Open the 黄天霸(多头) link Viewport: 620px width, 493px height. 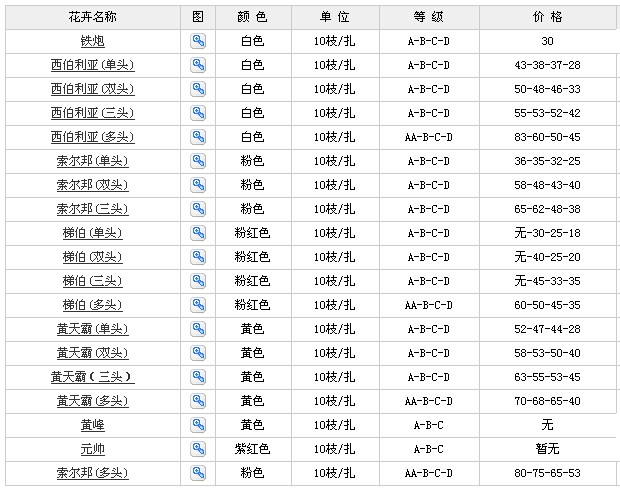93,401
